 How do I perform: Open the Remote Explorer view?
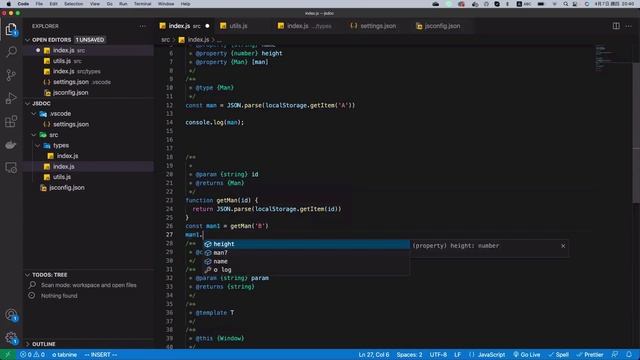(11, 168)
